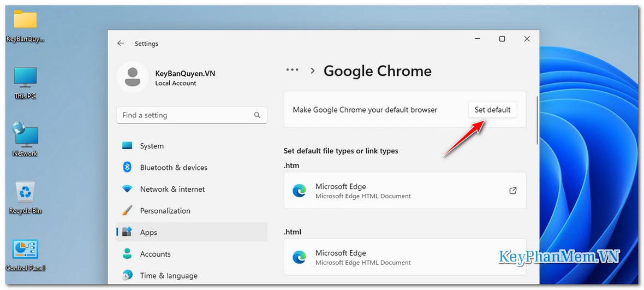Select the Network desktop icon
Image resolution: width=644 pixels, height=290 pixels.
25,139
